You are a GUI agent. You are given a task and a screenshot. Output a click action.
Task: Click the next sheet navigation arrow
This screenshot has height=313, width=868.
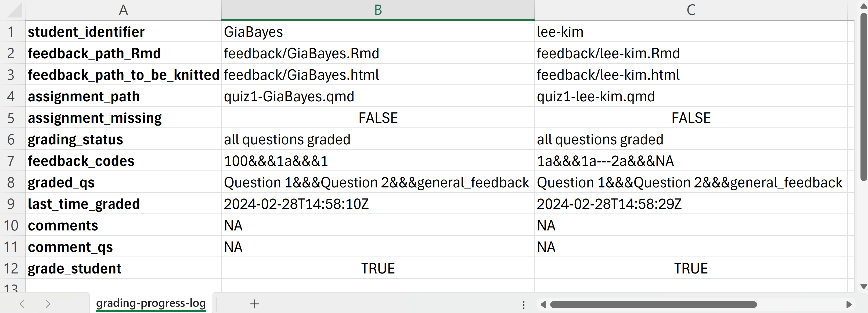click(48, 304)
